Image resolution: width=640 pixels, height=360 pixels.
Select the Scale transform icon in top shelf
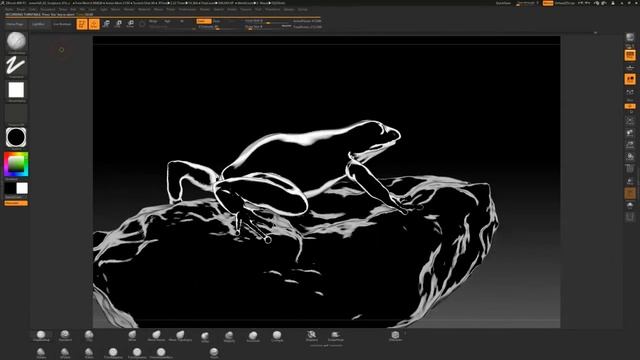tap(118, 24)
